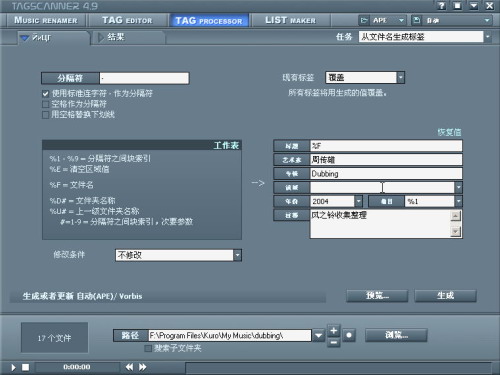
Task: Click the 生成 generate button
Action: click(445, 296)
